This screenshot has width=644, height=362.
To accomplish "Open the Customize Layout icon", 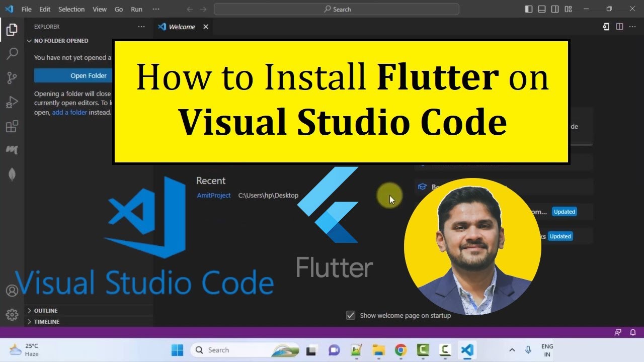I will coord(569,9).
